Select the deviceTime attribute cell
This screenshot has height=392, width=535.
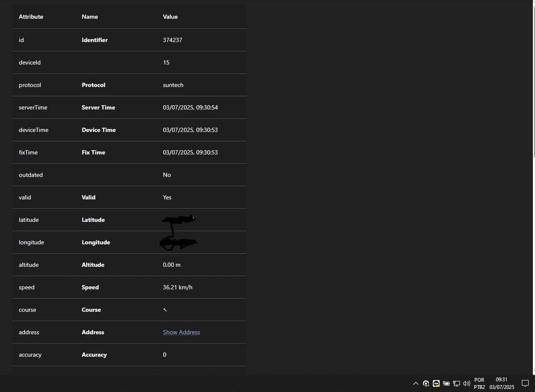click(x=33, y=130)
